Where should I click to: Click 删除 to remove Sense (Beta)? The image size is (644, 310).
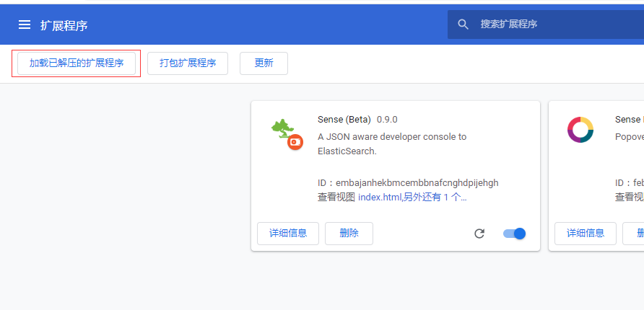coord(349,234)
